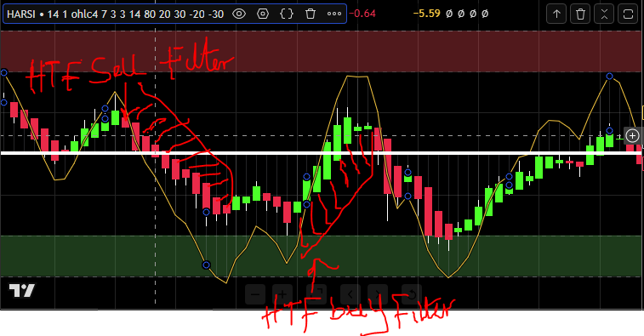
Task: Zoom in with the plus chart control
Action: click(282, 294)
